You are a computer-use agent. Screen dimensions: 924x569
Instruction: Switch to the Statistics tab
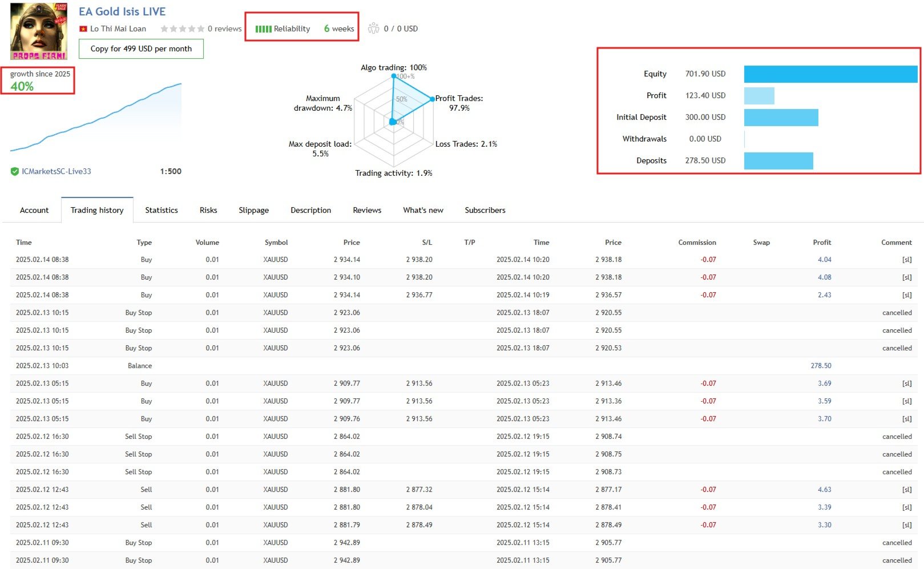(x=162, y=210)
